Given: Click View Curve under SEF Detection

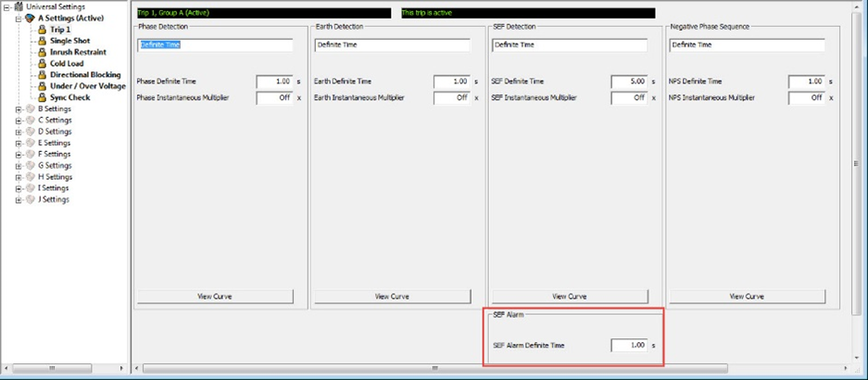Looking at the screenshot, I should 570,297.
